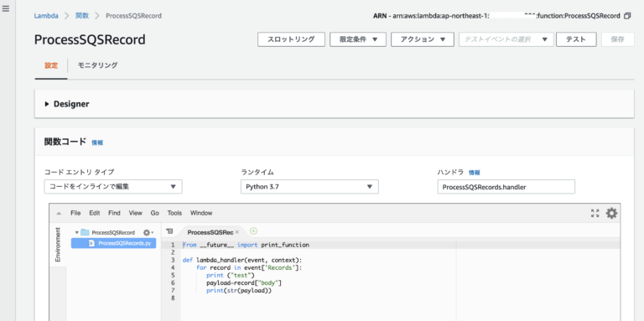Select the ProcessSQSRec editor tab
Viewport: 644px width, 321px height.
(x=210, y=232)
